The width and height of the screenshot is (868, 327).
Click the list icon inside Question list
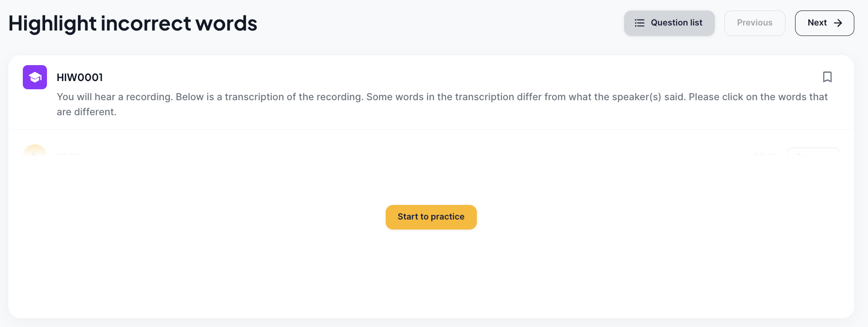pos(640,23)
